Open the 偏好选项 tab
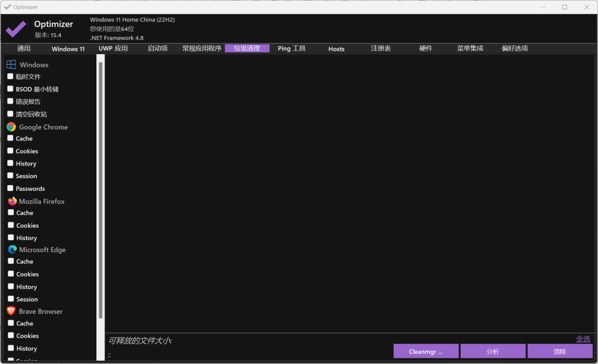This screenshot has height=364, width=598. click(x=515, y=49)
